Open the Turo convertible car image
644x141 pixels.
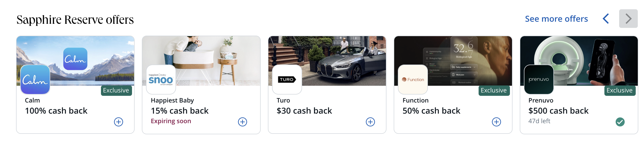point(327,61)
